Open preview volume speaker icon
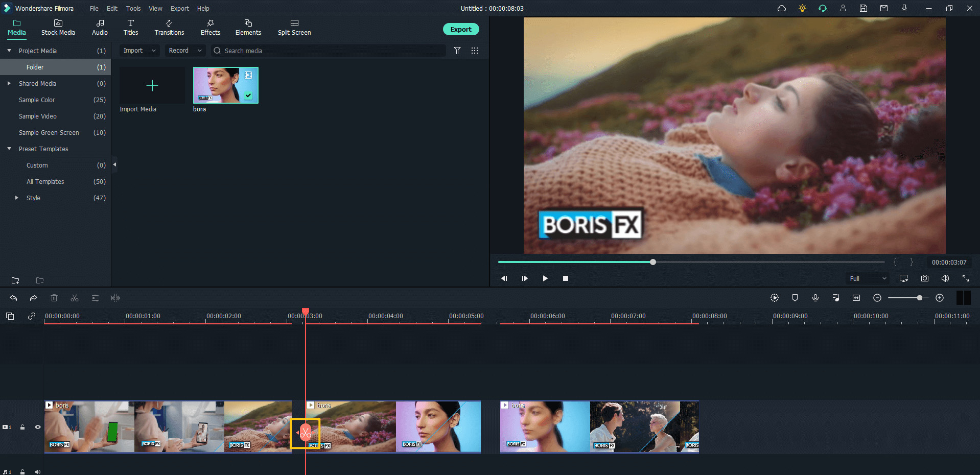Screen dimensions: 980x475 [945, 278]
